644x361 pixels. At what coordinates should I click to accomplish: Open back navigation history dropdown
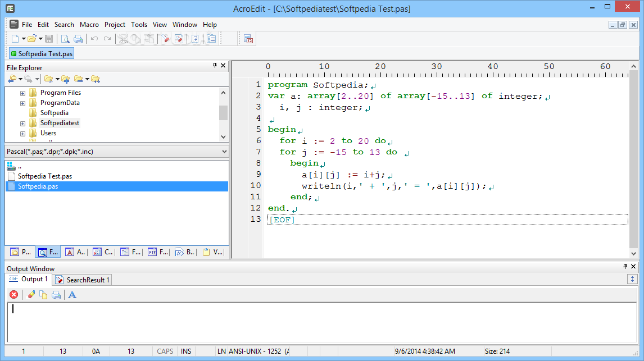point(20,79)
